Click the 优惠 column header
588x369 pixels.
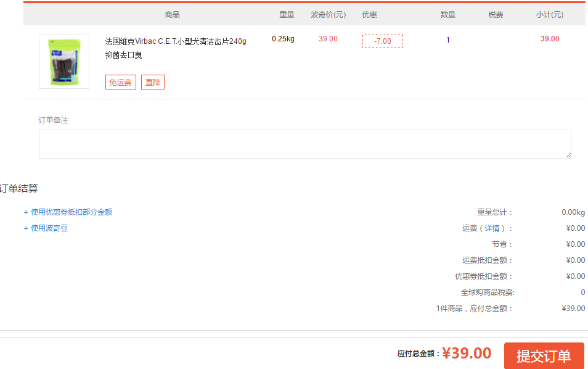[x=369, y=15]
